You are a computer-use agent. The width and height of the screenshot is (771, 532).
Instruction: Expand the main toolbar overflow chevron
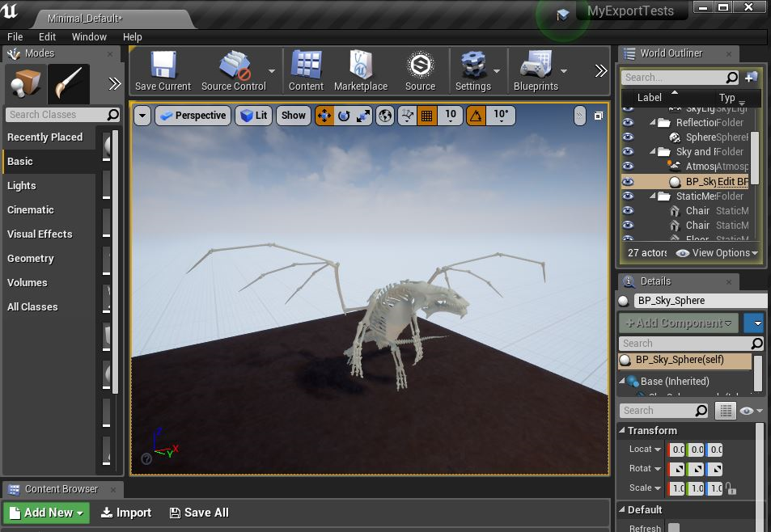(x=601, y=71)
